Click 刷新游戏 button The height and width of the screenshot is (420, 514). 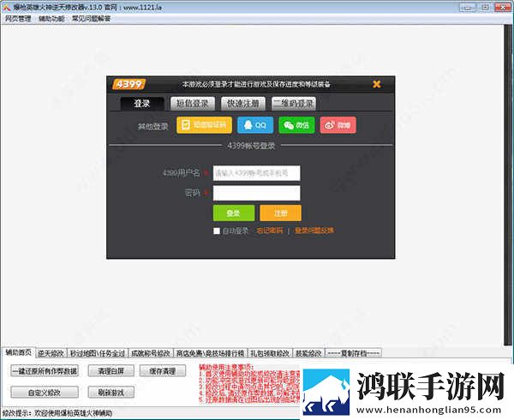point(111,392)
